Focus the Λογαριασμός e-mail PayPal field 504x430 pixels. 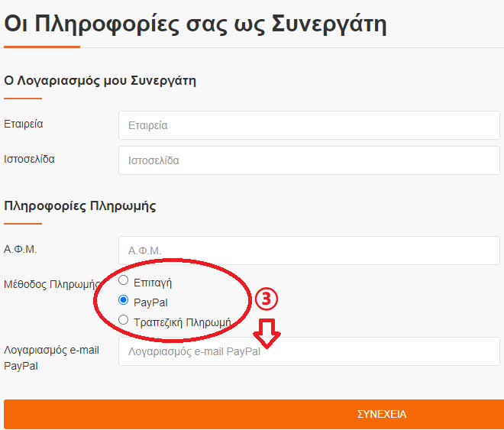[x=309, y=351]
